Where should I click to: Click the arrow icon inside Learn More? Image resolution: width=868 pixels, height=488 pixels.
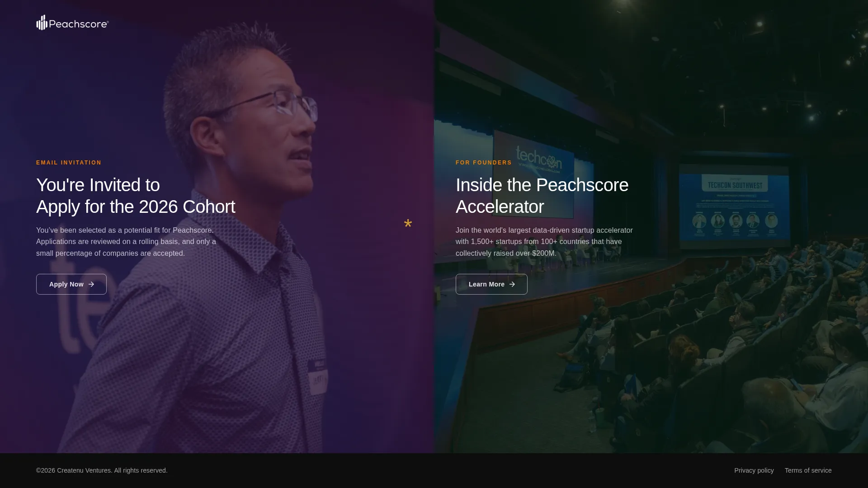(x=512, y=284)
